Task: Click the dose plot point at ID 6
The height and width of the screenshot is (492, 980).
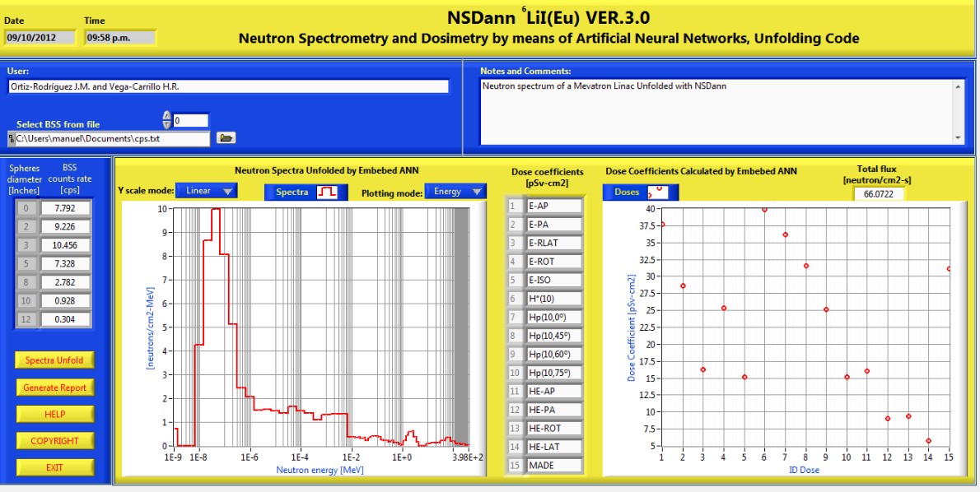Action: 764,209
